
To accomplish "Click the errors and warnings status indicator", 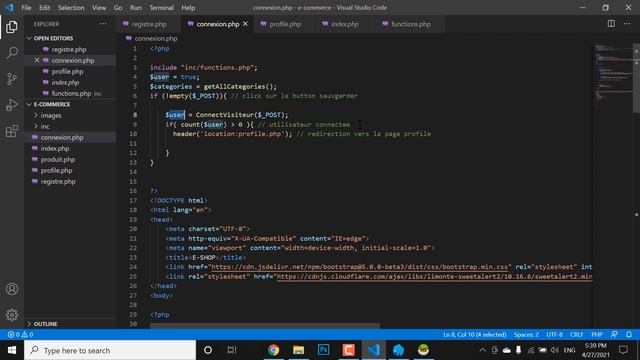I will pos(20,334).
